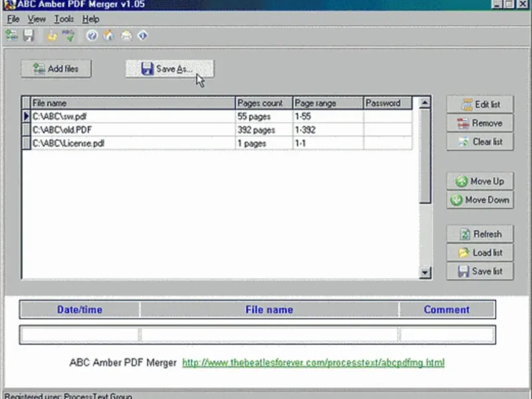Click the Save list button
Image resolution: width=532 pixels, height=399 pixels.
[479, 271]
